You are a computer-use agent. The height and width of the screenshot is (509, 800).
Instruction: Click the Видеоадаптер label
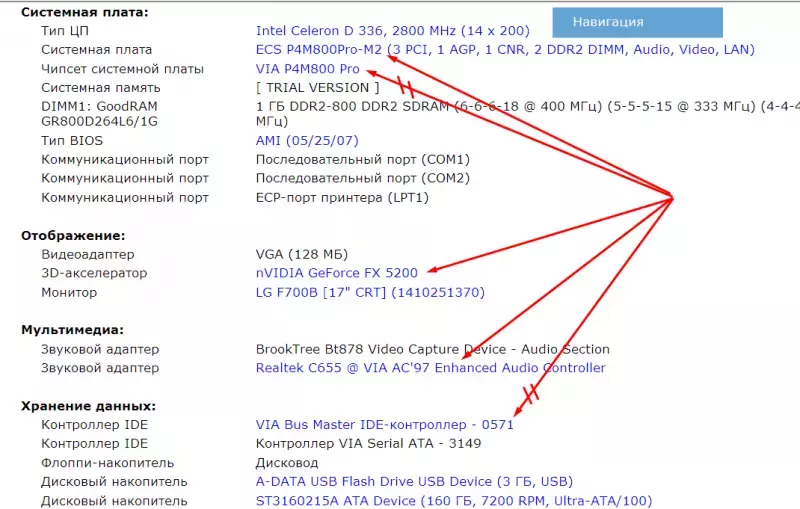click(88, 254)
